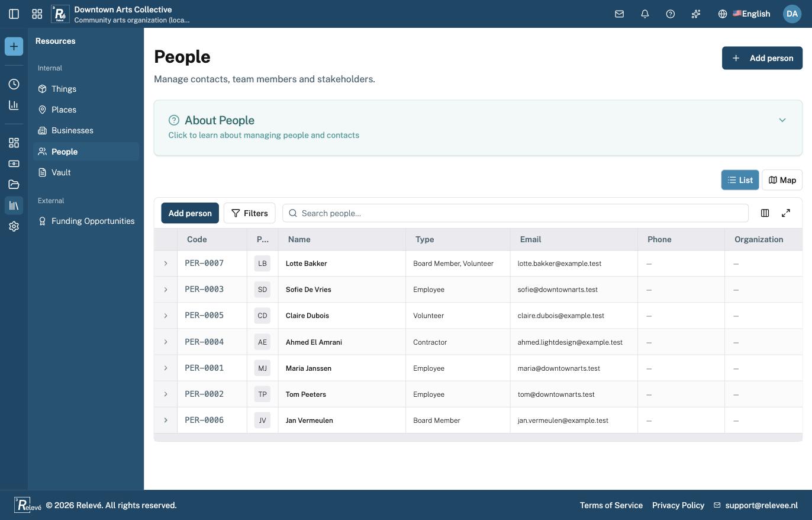The height and width of the screenshot is (520, 812).
Task: Click email claire.dubois@example.test
Action: (x=560, y=316)
